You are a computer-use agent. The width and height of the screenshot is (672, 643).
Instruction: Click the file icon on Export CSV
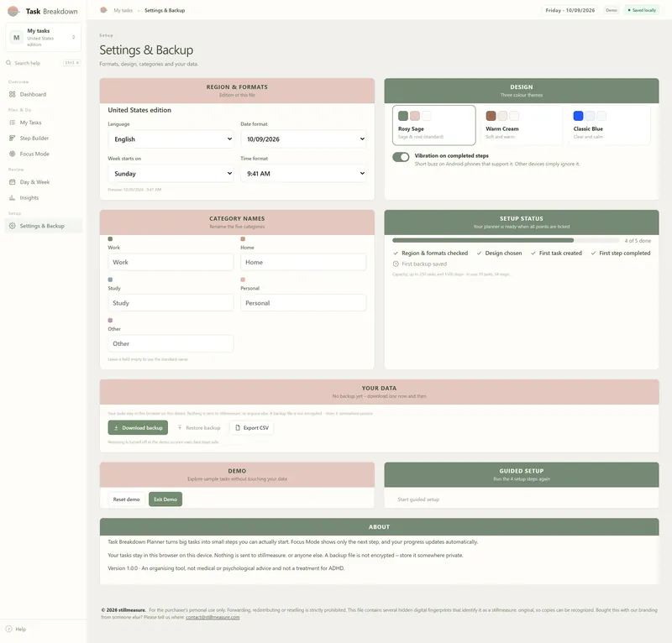coord(238,427)
